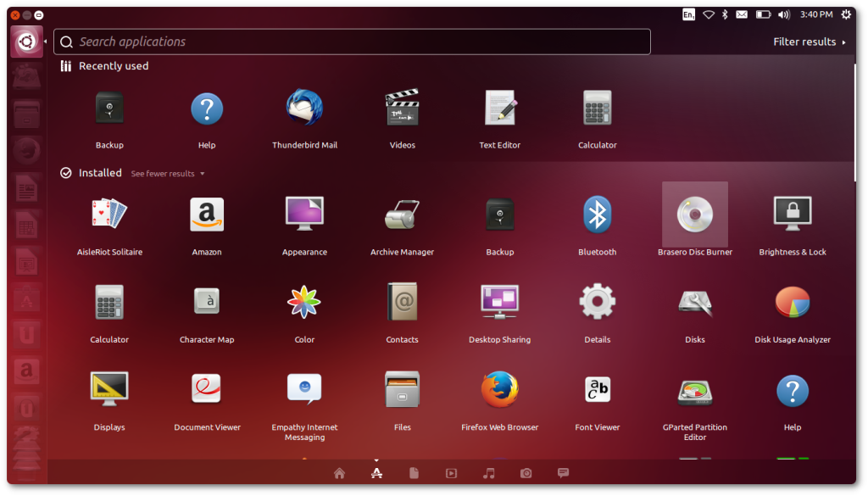Switch to the Social messages lens
This screenshot has height=496, width=868.
point(563,473)
